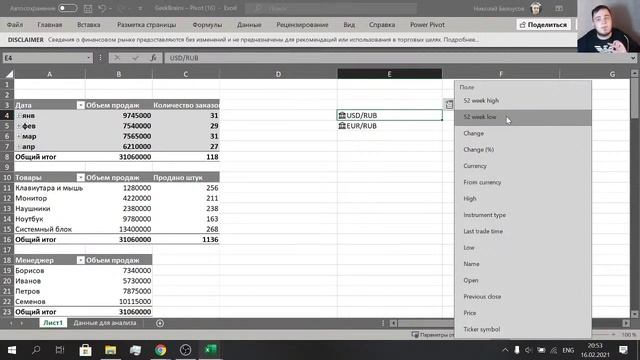Toggle the AutoSave switch
The width and height of the screenshot is (640, 360).
67,8
